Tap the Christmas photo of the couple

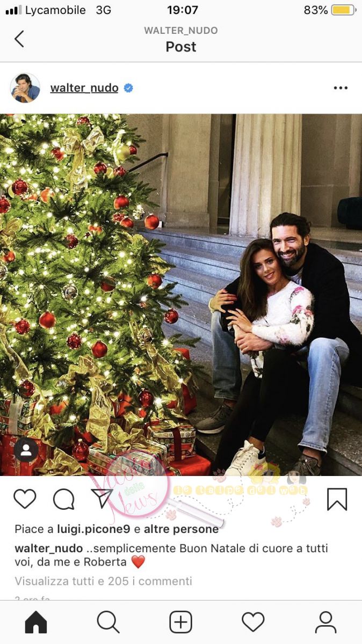(181, 295)
